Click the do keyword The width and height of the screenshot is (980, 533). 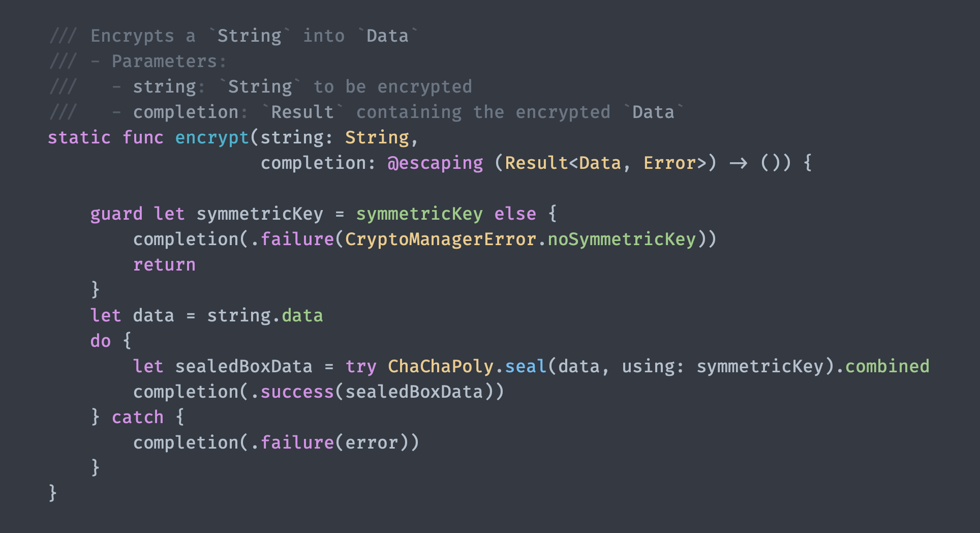pyautogui.click(x=100, y=341)
